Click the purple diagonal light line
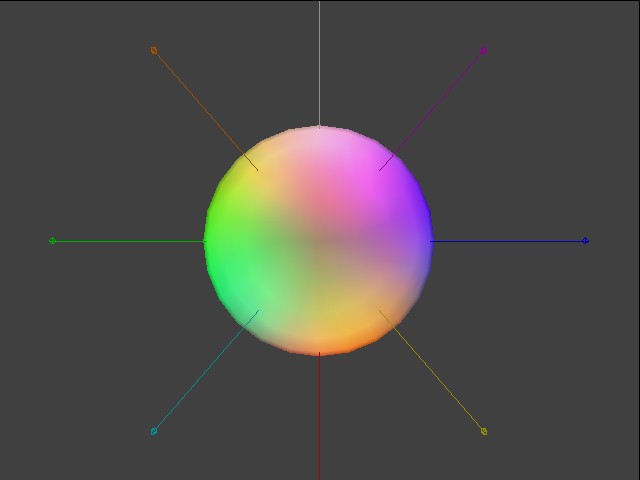The height and width of the screenshot is (480, 640). (432, 109)
